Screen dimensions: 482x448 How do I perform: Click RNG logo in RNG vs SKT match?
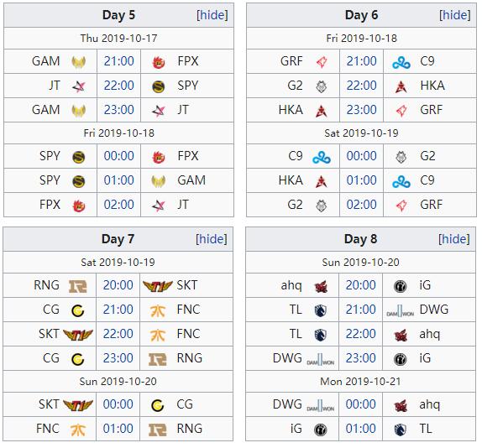[x=78, y=286]
